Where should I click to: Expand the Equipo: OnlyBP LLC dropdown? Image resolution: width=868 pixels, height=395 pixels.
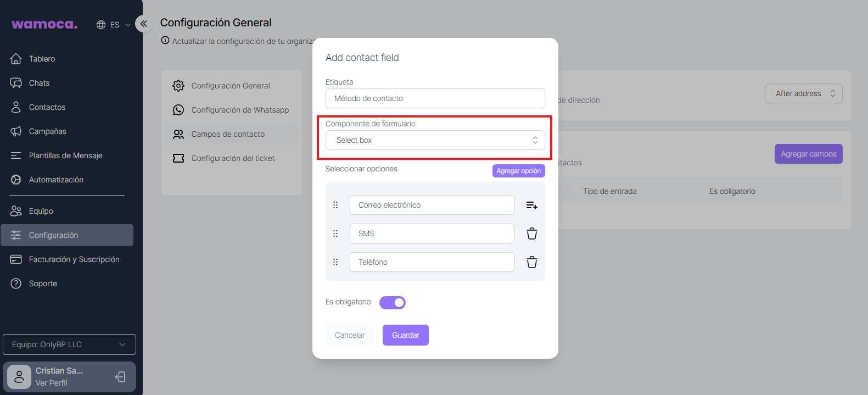coord(69,344)
